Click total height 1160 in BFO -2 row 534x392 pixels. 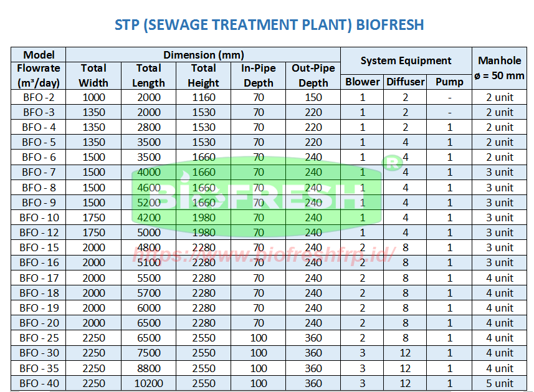tap(203, 97)
